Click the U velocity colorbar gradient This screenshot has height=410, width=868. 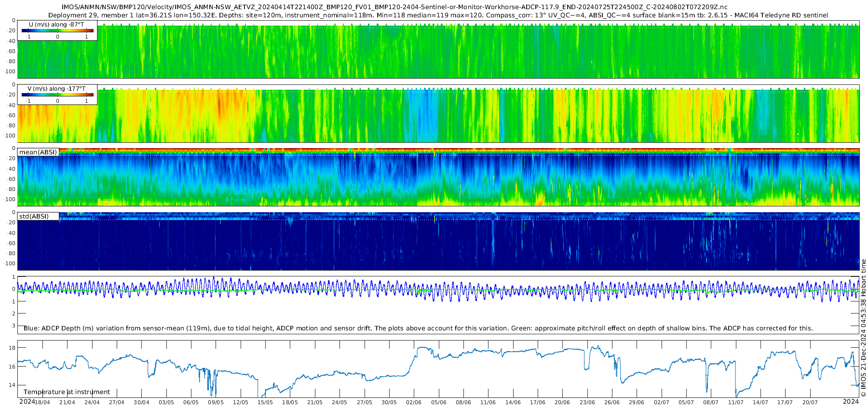pos(57,30)
